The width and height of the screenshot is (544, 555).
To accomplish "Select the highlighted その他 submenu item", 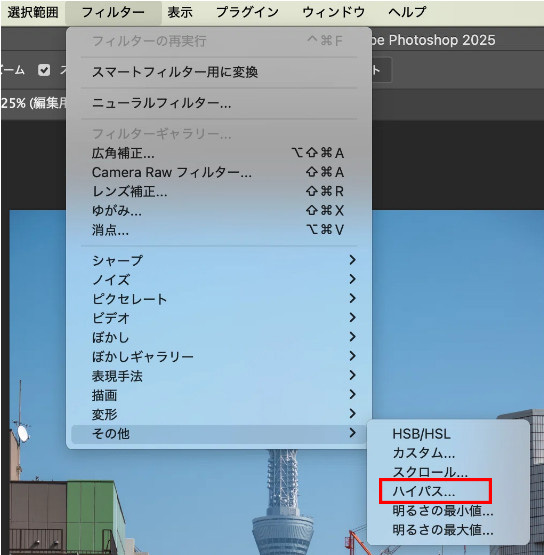I will click(x=219, y=434).
